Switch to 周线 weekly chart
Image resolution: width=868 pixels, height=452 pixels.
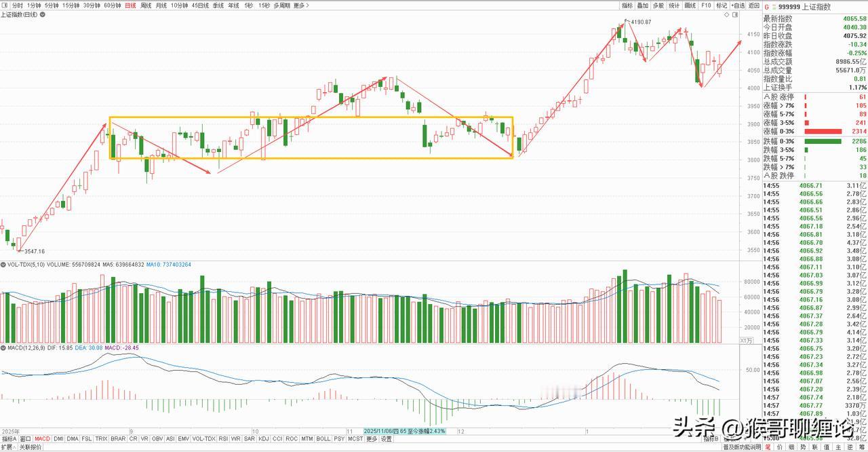[x=146, y=5]
